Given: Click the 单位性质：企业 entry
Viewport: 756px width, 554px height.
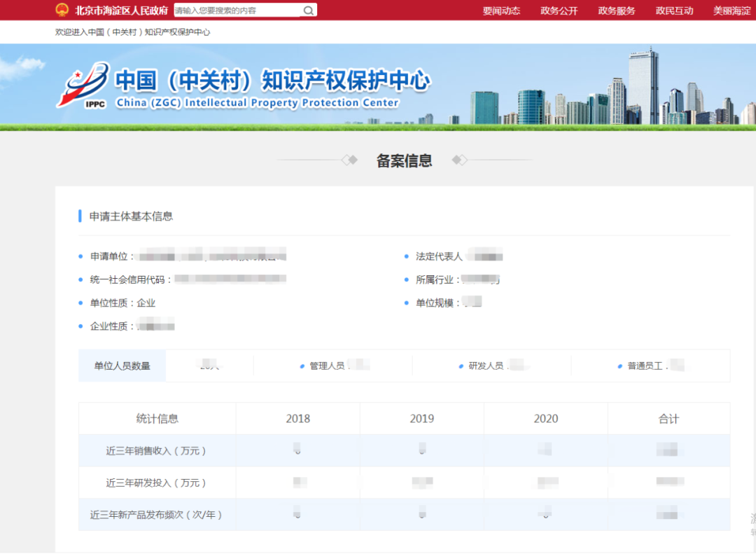Looking at the screenshot, I should point(123,303).
